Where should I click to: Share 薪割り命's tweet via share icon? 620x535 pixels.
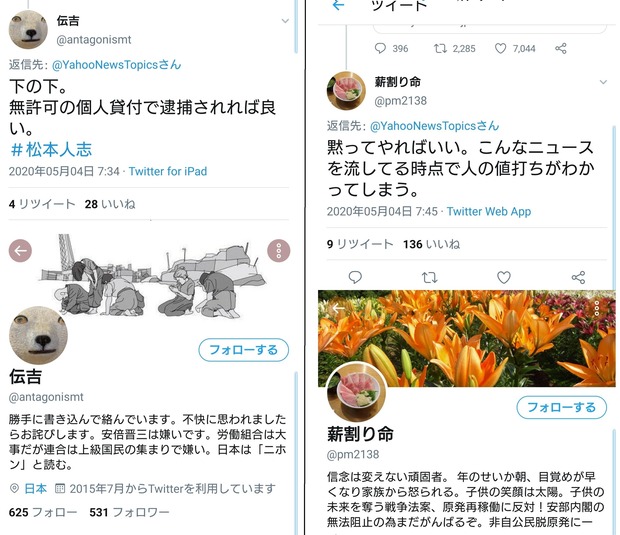(578, 277)
